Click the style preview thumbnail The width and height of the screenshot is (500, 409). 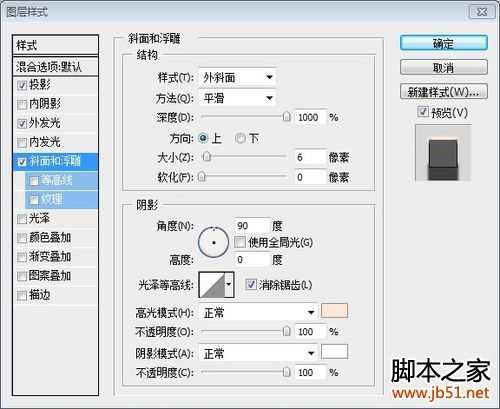point(443,153)
